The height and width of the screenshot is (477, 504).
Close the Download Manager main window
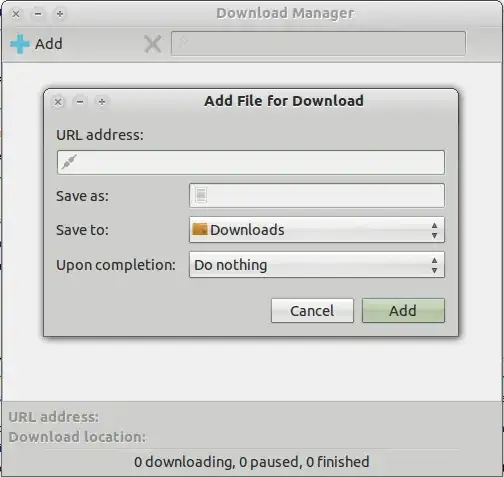click(16, 14)
